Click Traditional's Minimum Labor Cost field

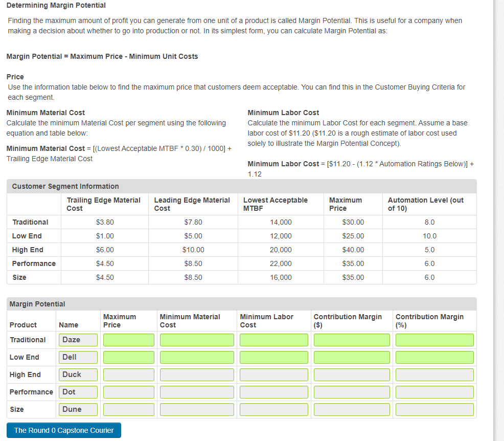click(x=273, y=339)
